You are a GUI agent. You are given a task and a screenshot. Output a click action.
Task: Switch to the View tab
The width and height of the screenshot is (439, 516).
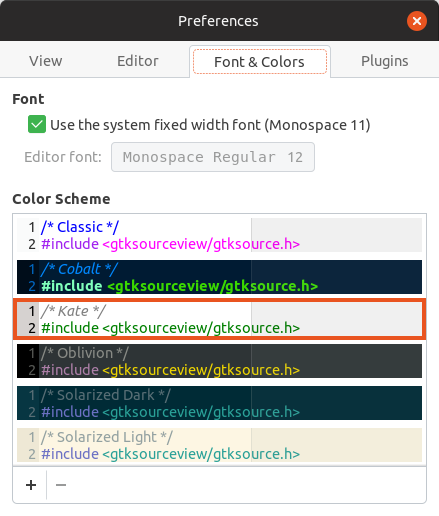pyautogui.click(x=46, y=61)
